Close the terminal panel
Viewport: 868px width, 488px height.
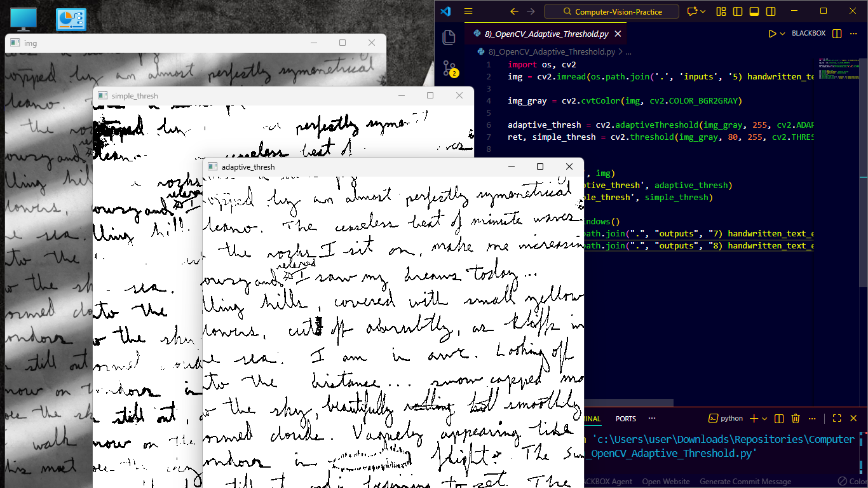coord(855,418)
